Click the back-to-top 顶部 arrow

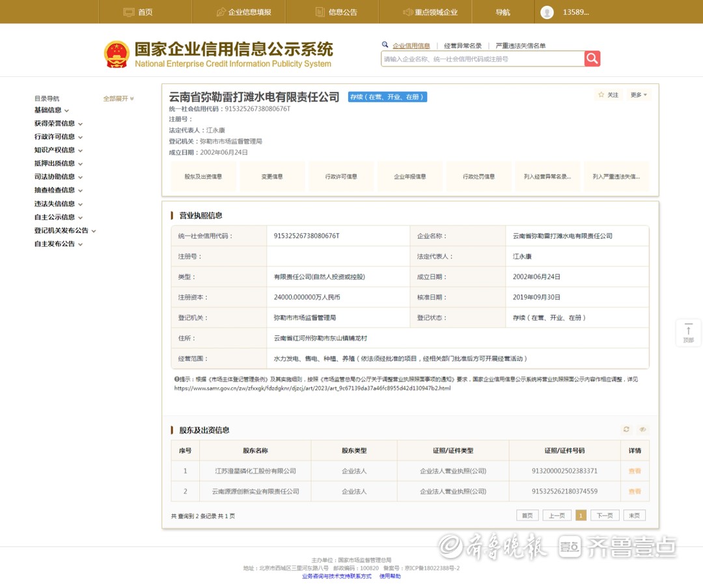point(688,333)
